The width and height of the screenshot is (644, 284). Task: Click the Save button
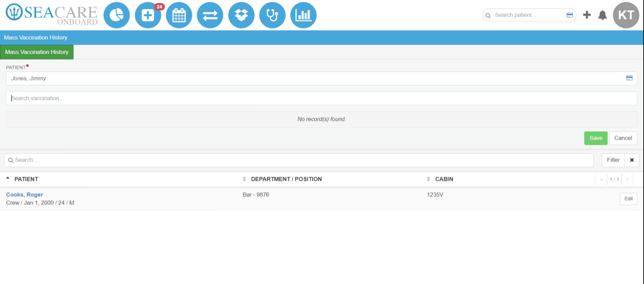[x=596, y=138]
